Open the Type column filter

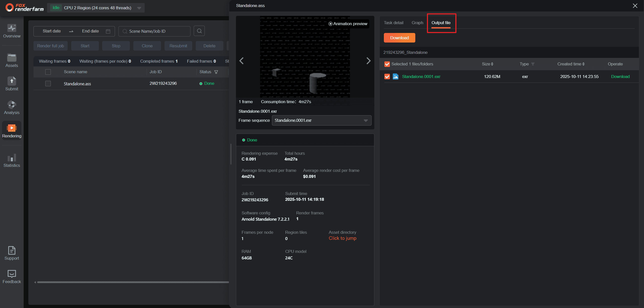[x=533, y=64]
